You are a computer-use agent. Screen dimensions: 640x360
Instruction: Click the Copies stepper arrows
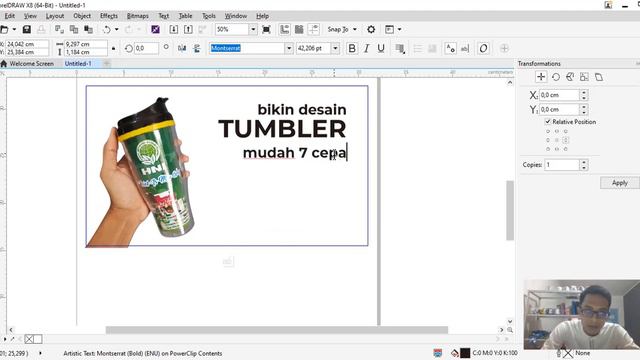[584, 165]
